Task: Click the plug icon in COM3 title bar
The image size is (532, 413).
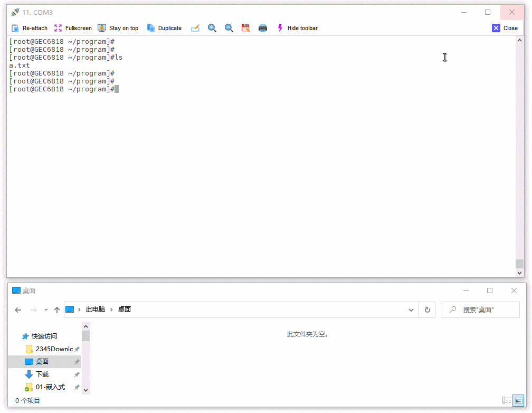Action: (x=15, y=13)
